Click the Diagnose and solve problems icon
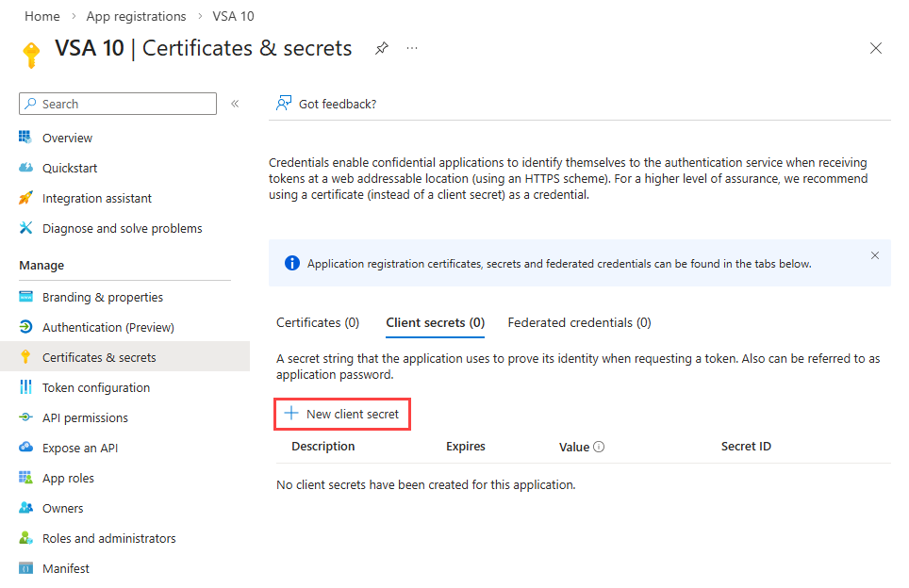Image resolution: width=909 pixels, height=588 pixels. [25, 228]
